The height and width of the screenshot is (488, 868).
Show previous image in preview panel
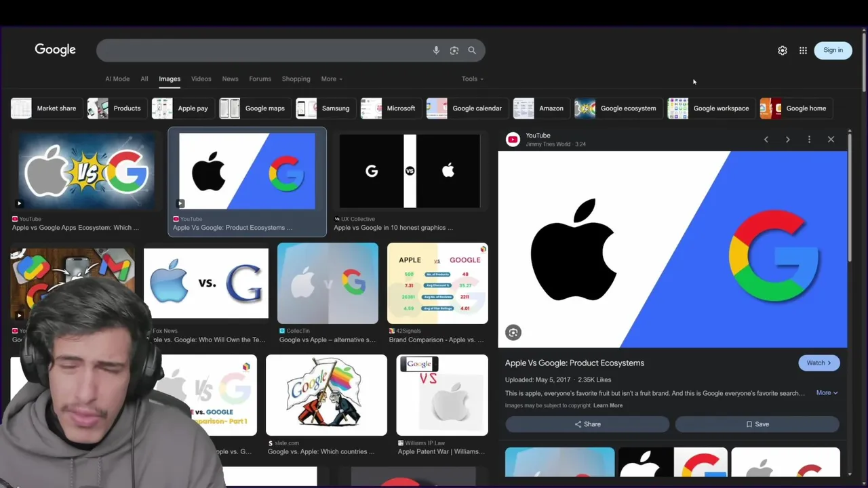tap(766, 140)
